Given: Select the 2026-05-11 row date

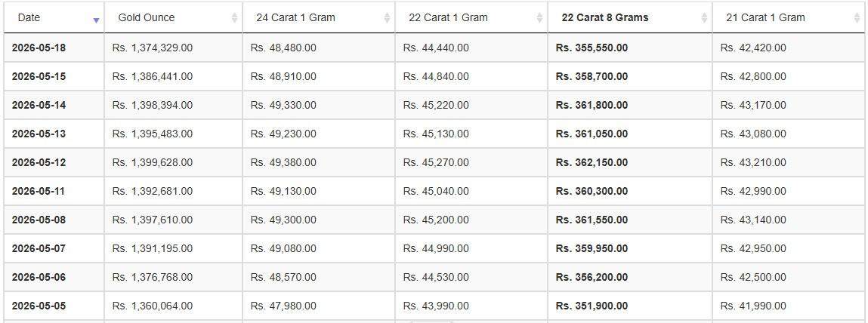Looking at the screenshot, I should [x=39, y=192].
